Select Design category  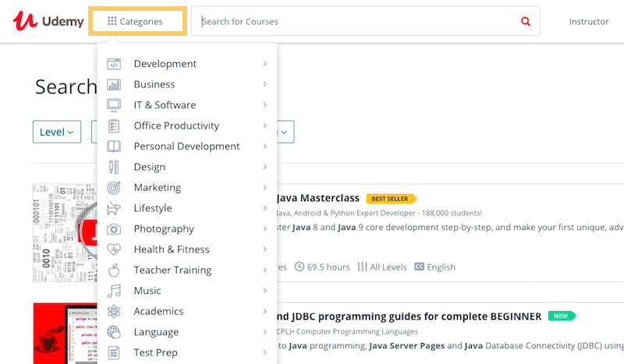click(x=187, y=167)
